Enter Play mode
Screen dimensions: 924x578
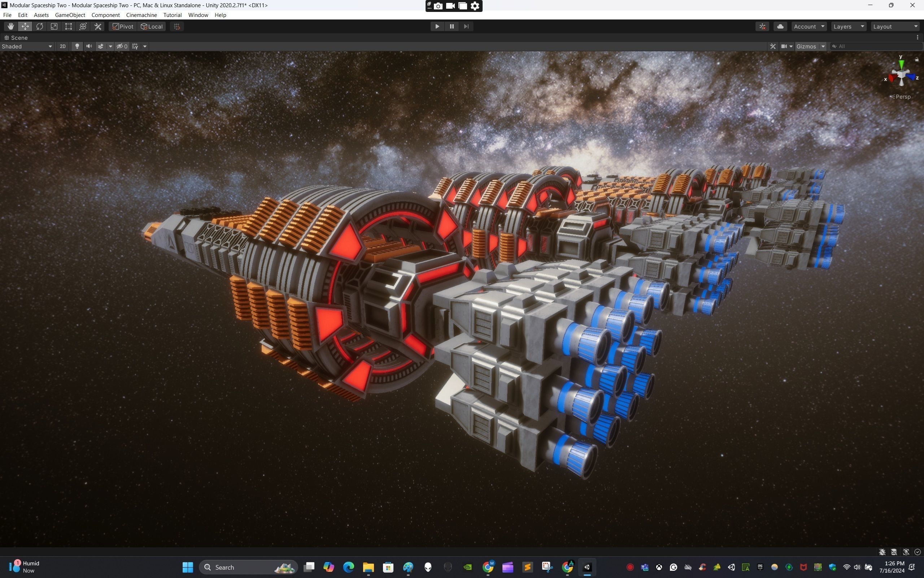[x=437, y=26]
